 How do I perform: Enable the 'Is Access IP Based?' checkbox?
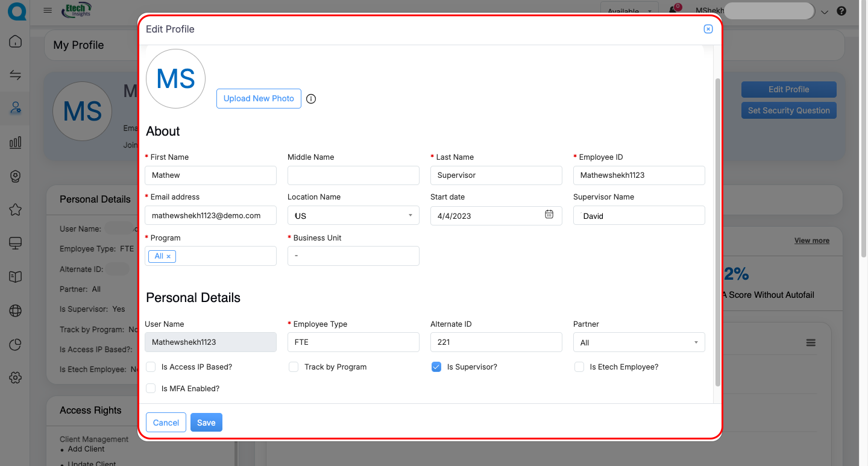(x=151, y=367)
